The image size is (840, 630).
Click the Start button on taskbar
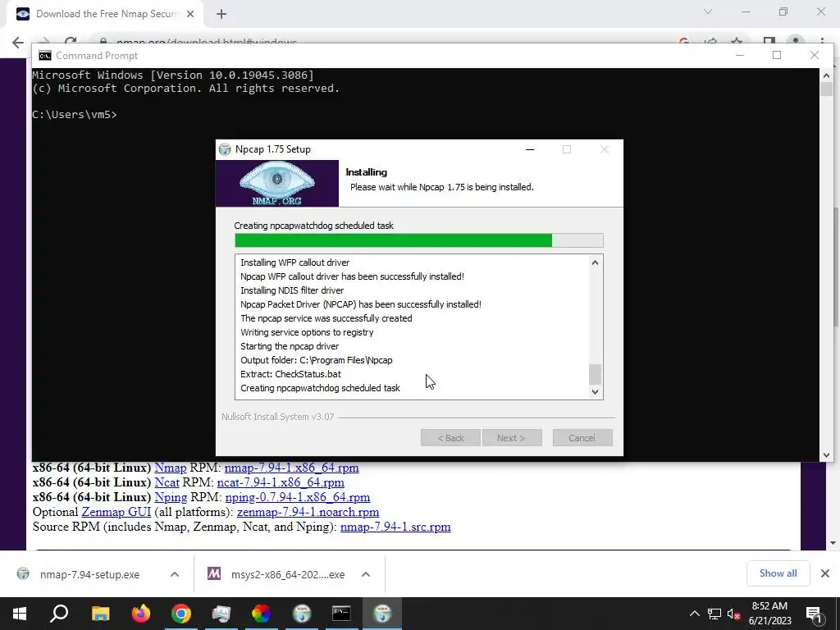tap(20, 614)
